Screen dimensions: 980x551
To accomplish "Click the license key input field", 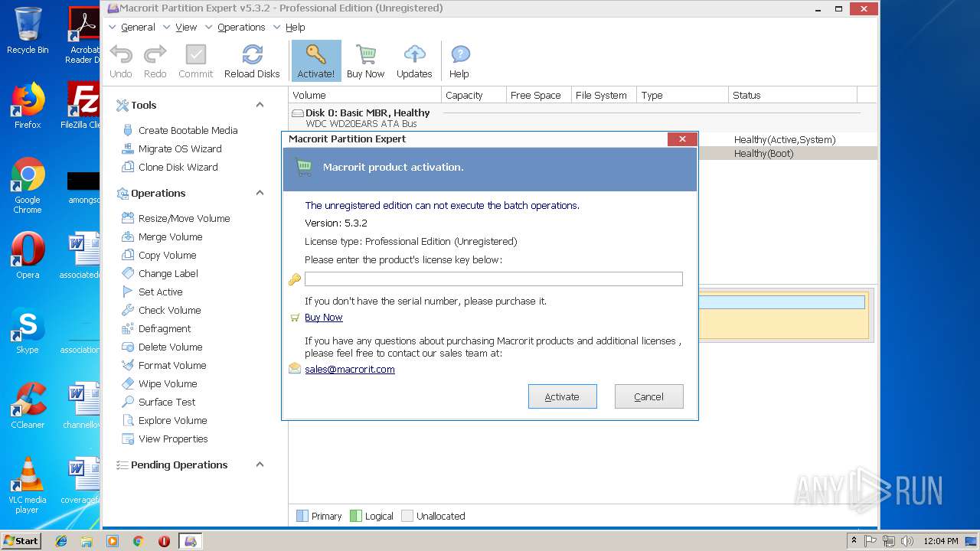I will [x=494, y=279].
